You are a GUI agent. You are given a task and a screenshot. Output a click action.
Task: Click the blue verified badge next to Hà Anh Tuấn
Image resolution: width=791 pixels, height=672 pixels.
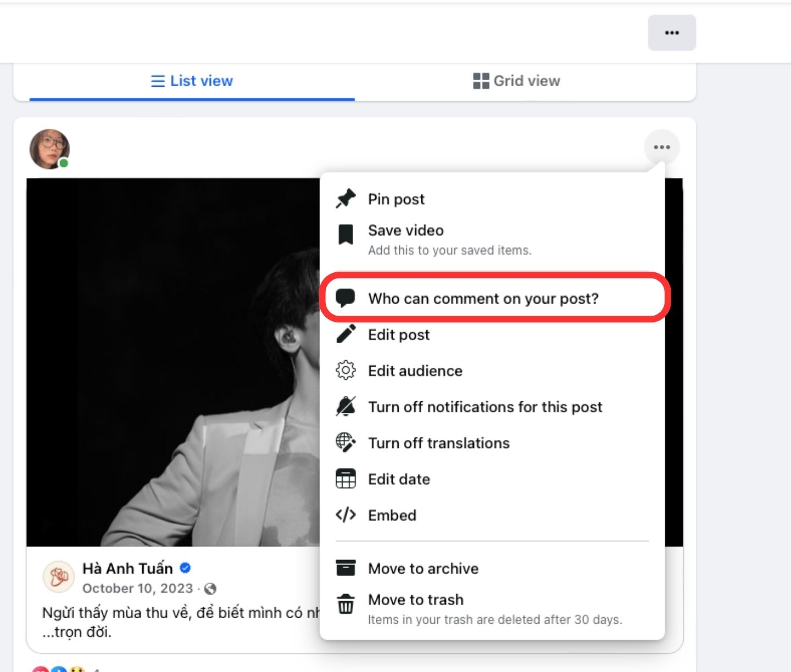click(x=185, y=568)
